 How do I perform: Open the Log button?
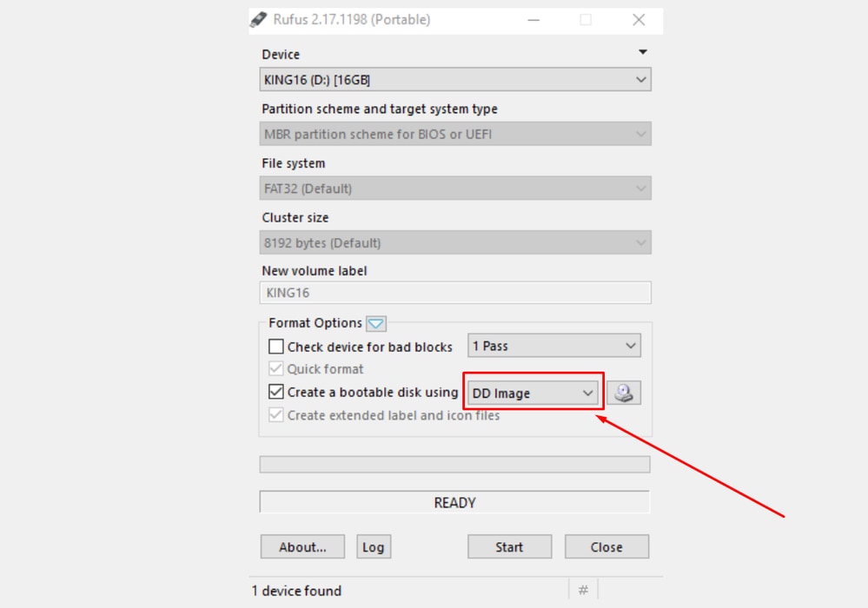374,546
